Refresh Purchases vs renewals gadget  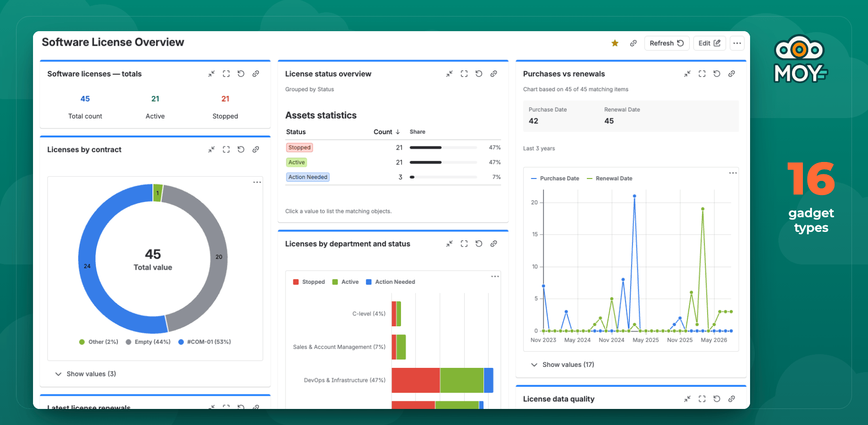[717, 74]
